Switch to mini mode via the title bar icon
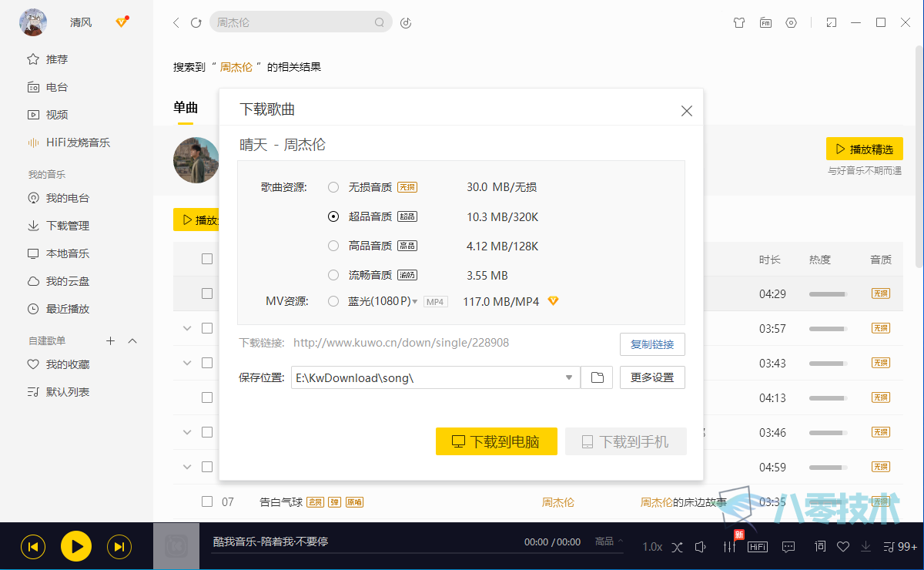 pyautogui.click(x=831, y=22)
